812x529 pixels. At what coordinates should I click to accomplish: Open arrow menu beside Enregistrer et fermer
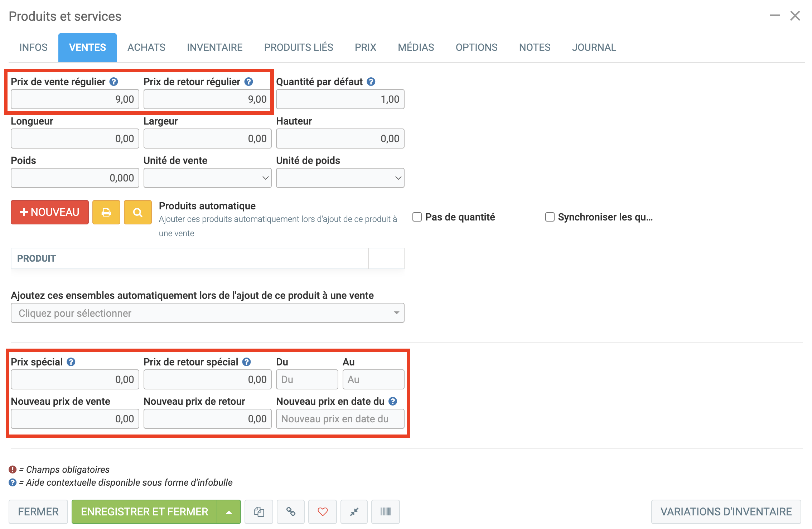(x=229, y=512)
